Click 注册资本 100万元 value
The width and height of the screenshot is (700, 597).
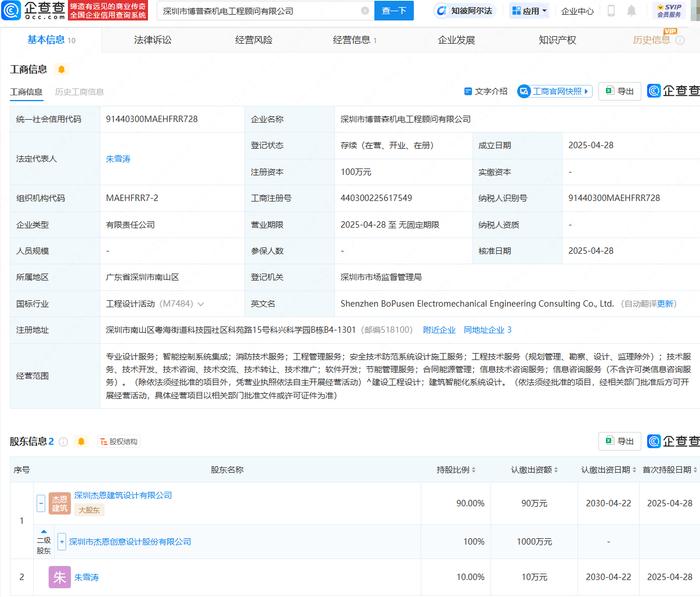coord(356,172)
